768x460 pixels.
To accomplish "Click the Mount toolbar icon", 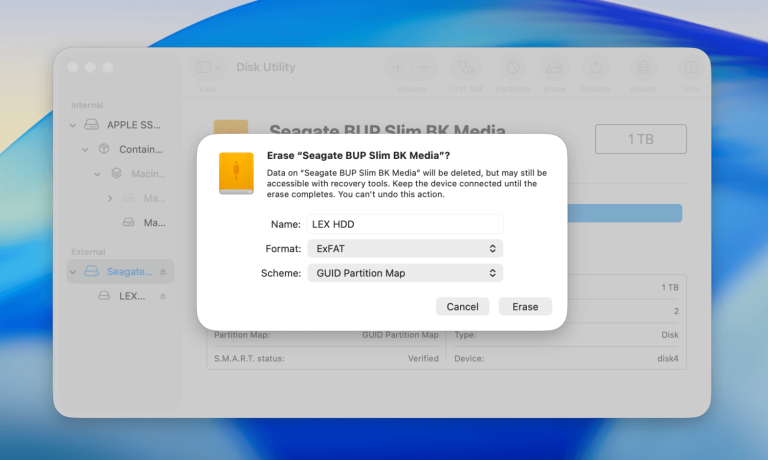I will 643,67.
